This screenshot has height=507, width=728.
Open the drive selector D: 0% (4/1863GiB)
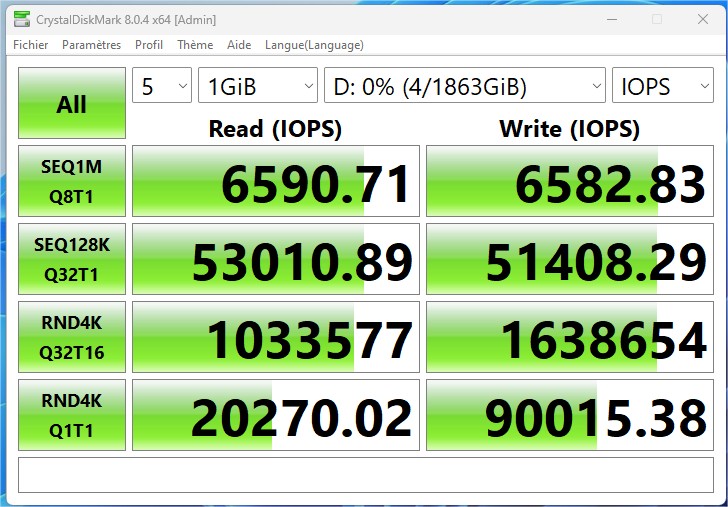(x=465, y=85)
